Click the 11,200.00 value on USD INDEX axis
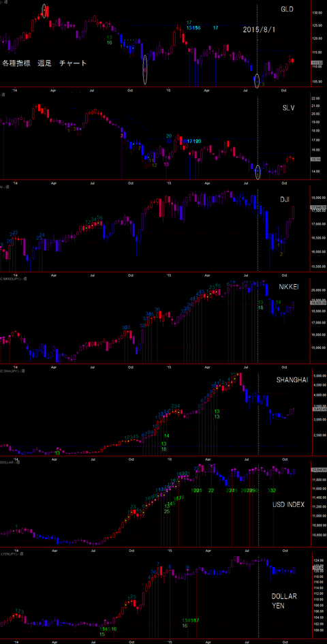327x644 pixels. point(318,507)
